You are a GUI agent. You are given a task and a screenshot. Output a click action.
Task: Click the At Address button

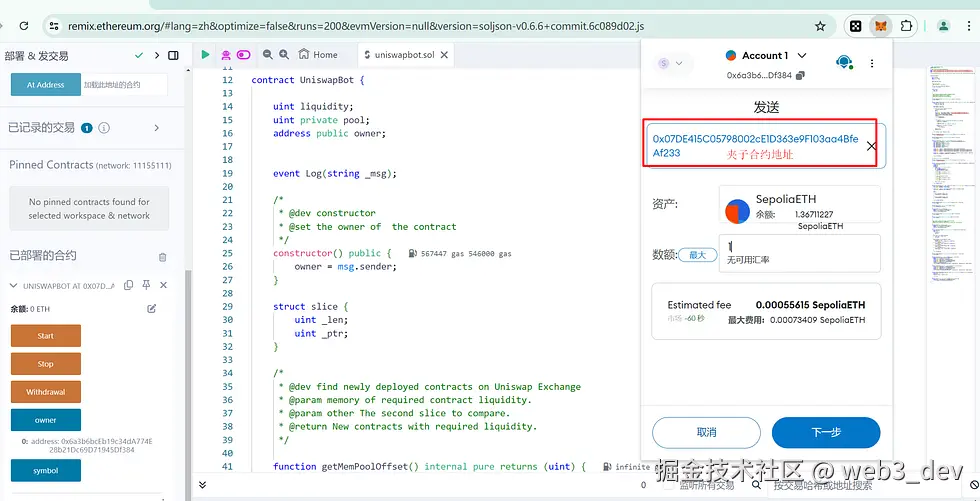tap(46, 85)
